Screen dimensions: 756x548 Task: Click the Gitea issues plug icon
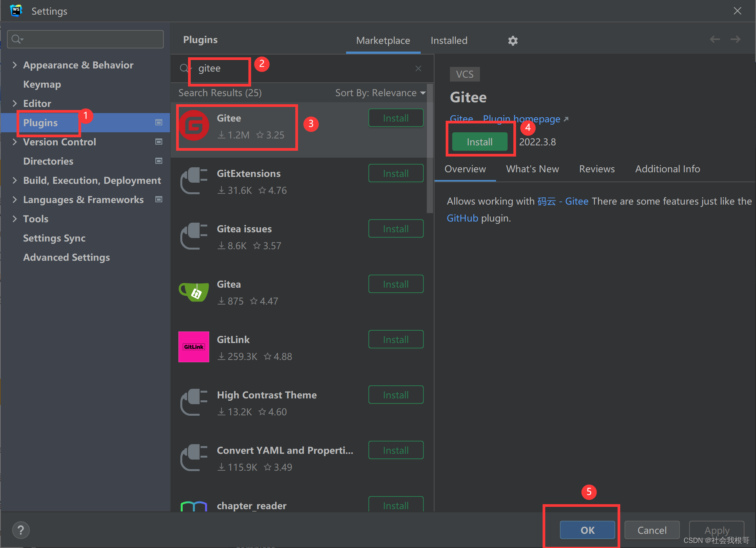(x=194, y=236)
